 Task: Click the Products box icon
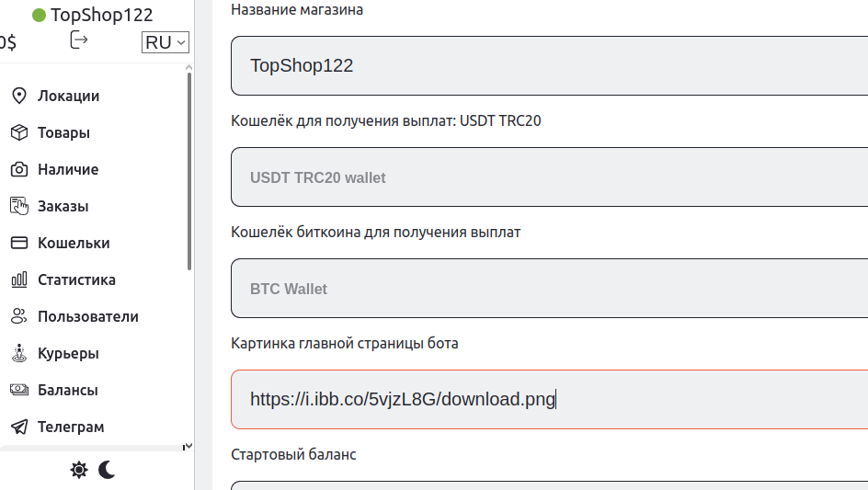18,132
